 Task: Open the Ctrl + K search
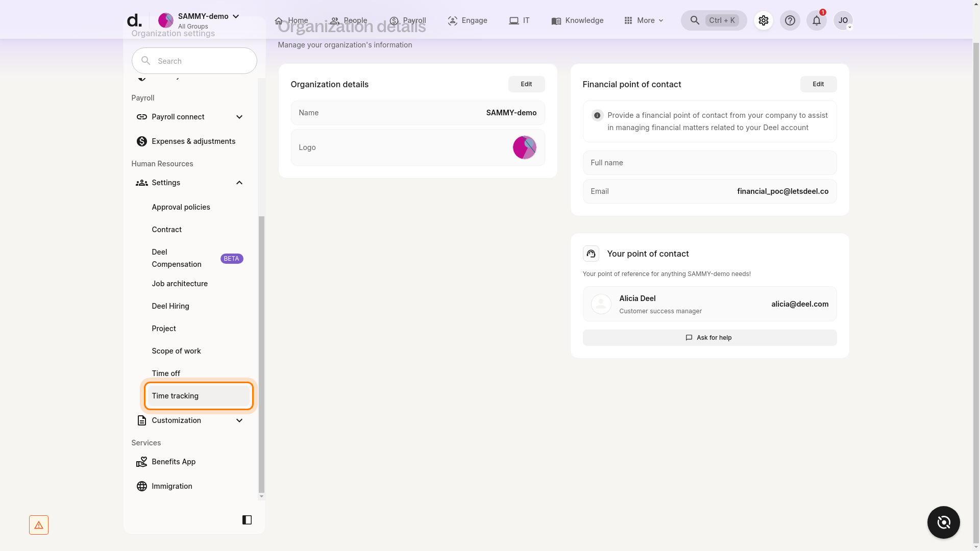click(714, 20)
